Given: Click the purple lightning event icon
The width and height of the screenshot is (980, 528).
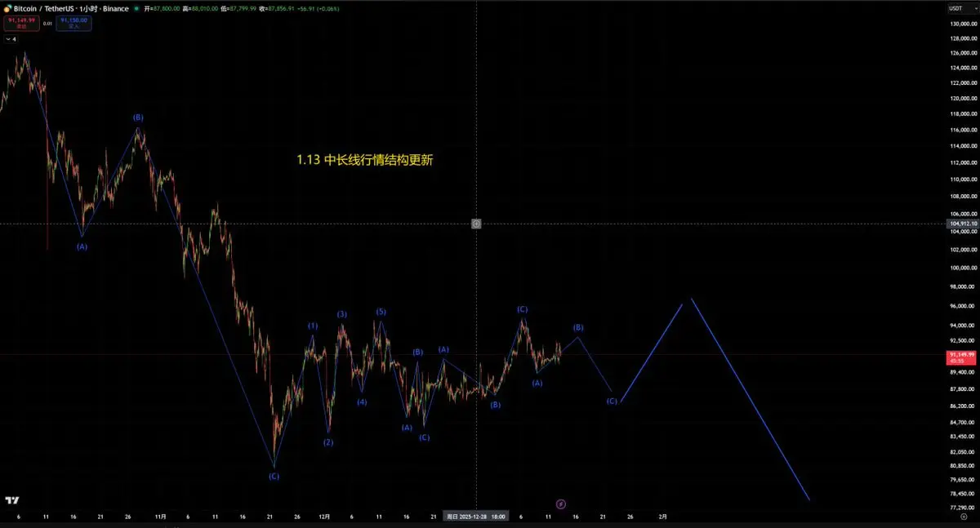Looking at the screenshot, I should click(561, 504).
